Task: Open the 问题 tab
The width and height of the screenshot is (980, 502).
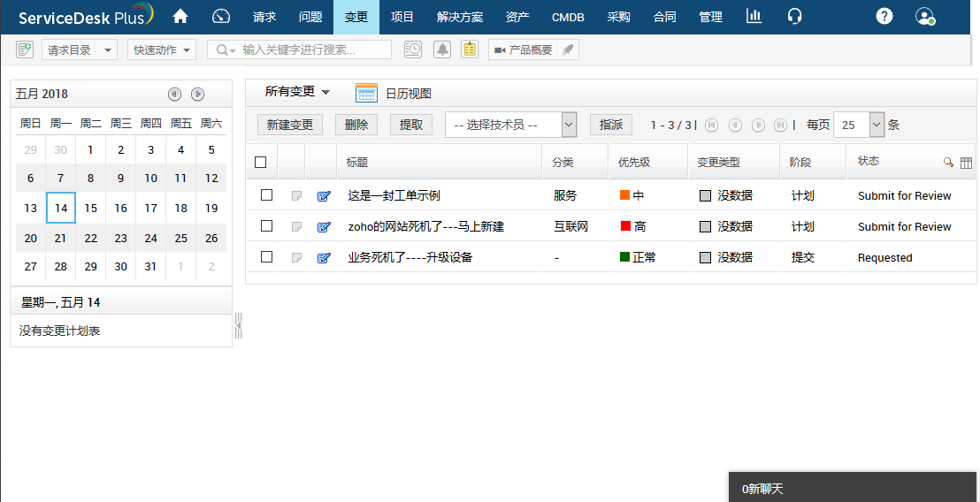Action: coord(310,17)
